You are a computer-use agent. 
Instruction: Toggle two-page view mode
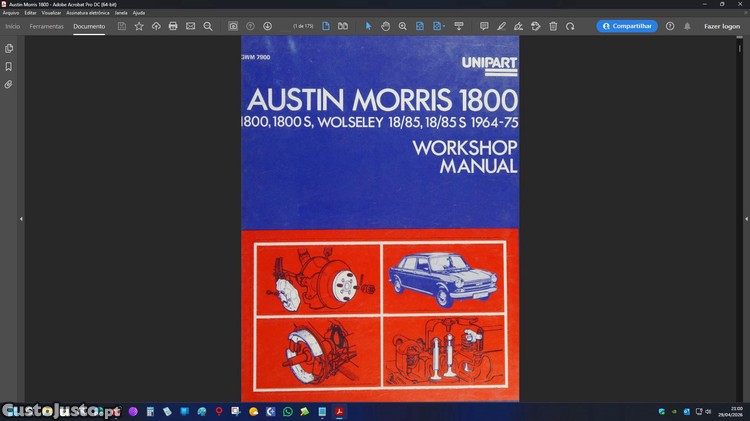(x=343, y=26)
